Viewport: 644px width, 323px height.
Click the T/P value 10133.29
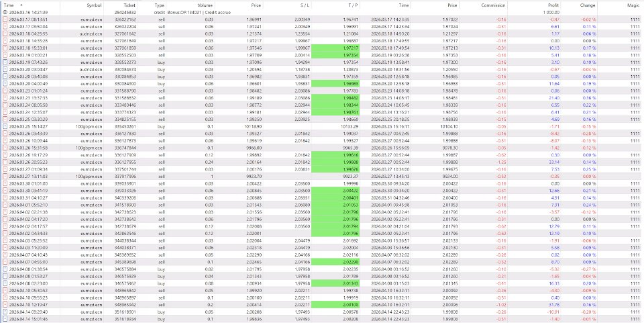pos(351,126)
